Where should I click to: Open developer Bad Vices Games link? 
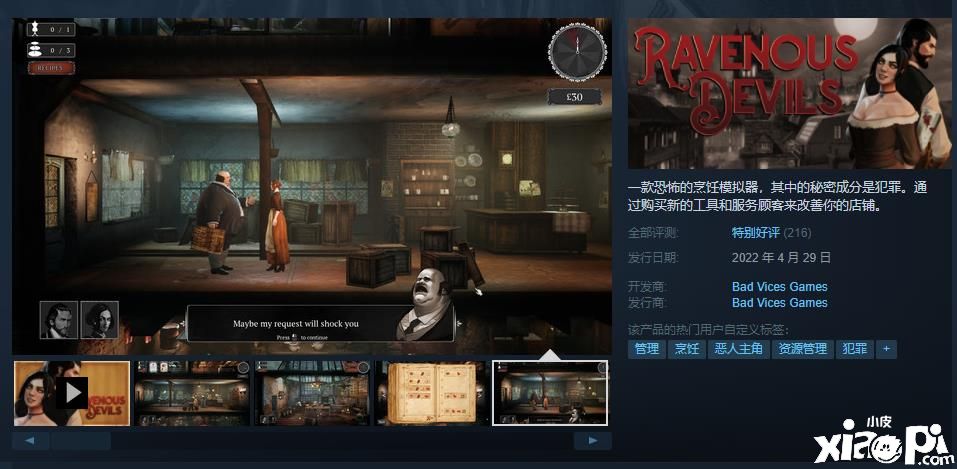coord(779,286)
